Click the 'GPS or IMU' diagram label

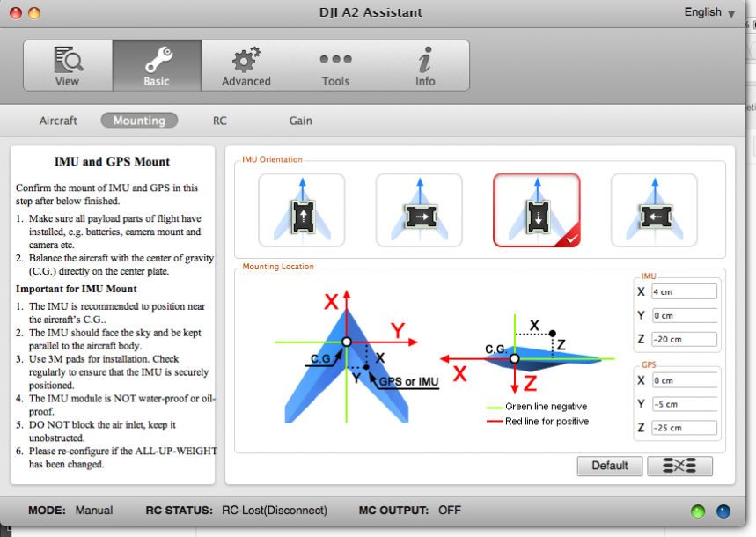click(408, 382)
